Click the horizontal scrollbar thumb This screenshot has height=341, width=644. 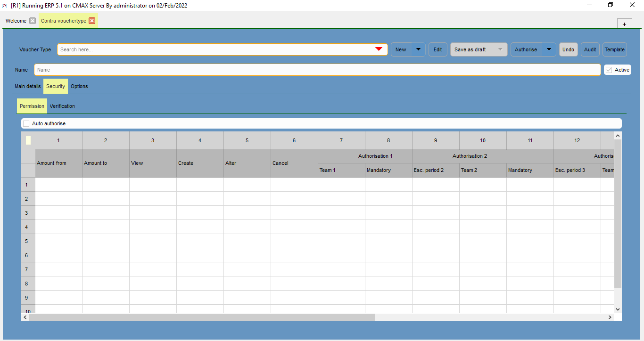[202, 317]
